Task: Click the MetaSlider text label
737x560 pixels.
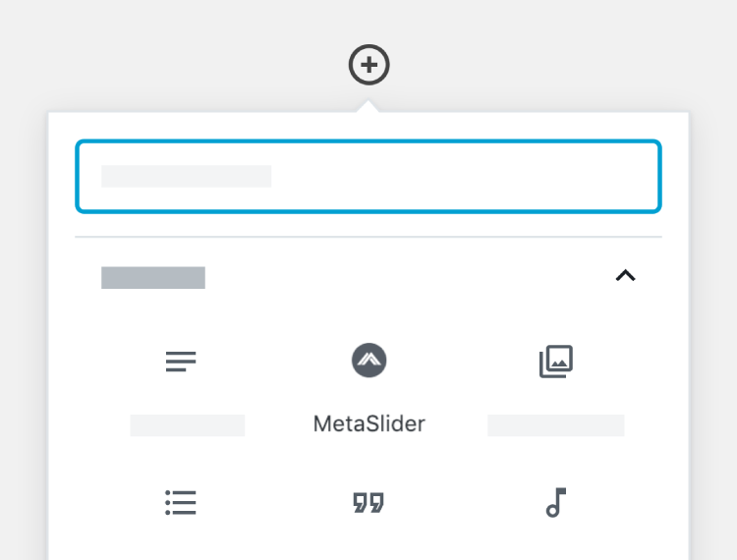Action: click(369, 424)
